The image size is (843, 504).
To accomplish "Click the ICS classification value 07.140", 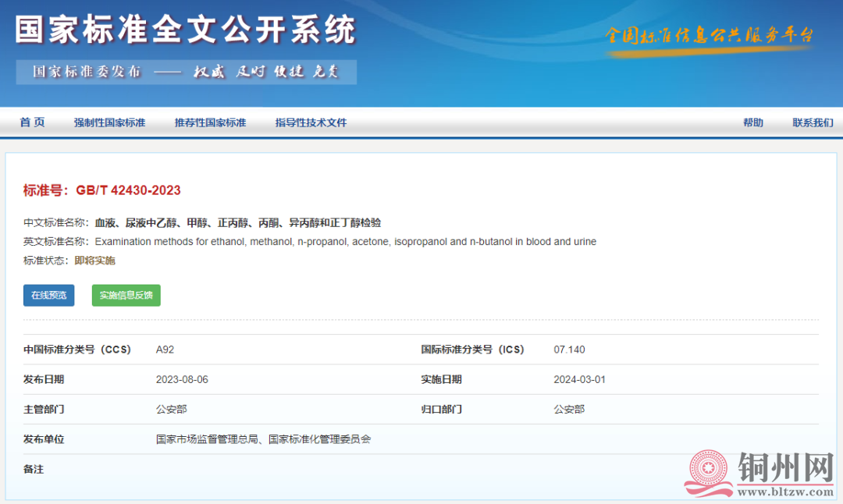I will click(x=569, y=350).
